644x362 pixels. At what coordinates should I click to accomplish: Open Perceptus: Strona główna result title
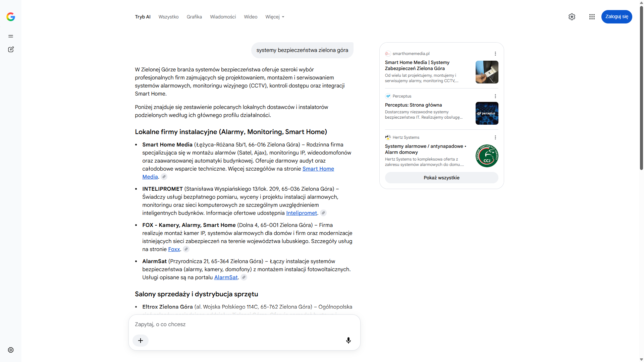pos(414,105)
